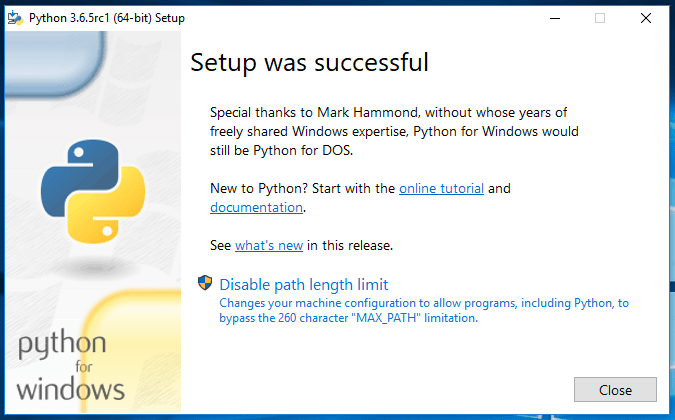Click the 'windows' word in sidebar branding
The width and height of the screenshot is (675, 420).
pos(71,388)
